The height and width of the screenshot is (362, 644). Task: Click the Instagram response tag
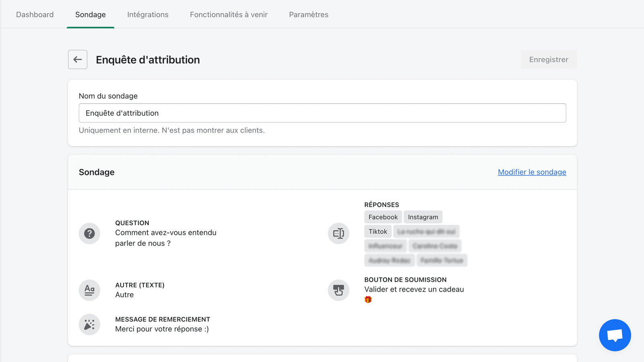coord(423,217)
